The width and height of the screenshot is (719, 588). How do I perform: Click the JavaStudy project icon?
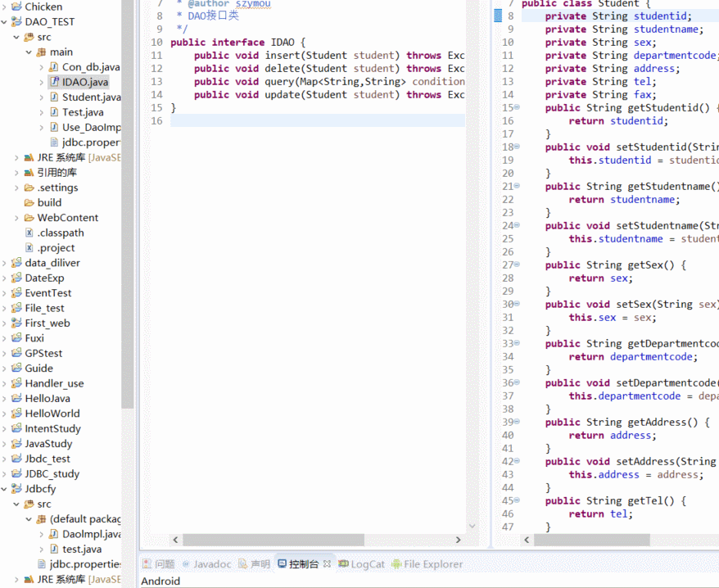coord(16,444)
